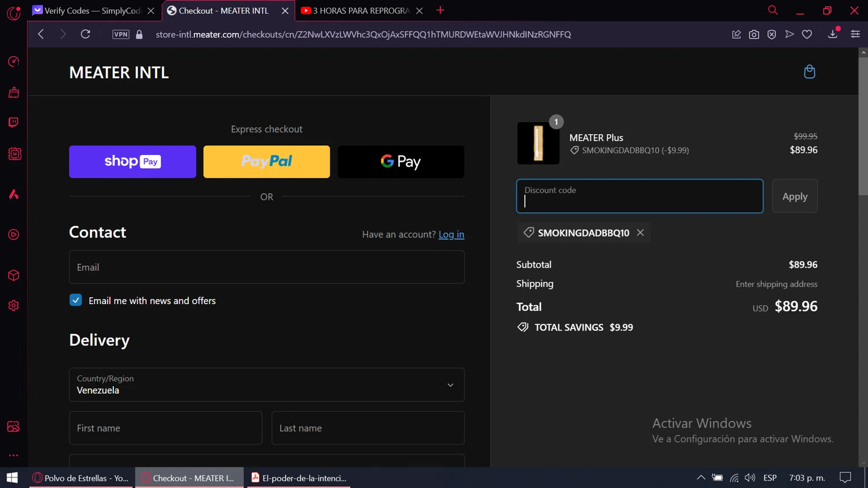The height and width of the screenshot is (488, 868).
Task: Open the GX Control chip icon in sidebar
Action: pyautogui.click(x=14, y=154)
